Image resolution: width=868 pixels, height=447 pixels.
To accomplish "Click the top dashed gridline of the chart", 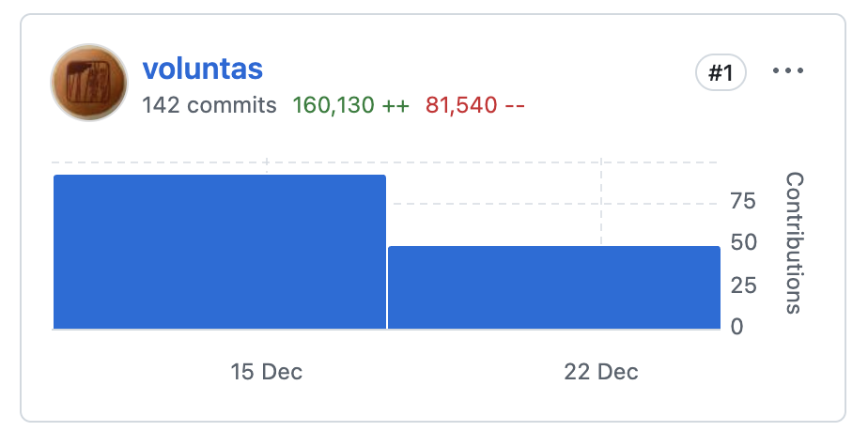I will point(385,162).
